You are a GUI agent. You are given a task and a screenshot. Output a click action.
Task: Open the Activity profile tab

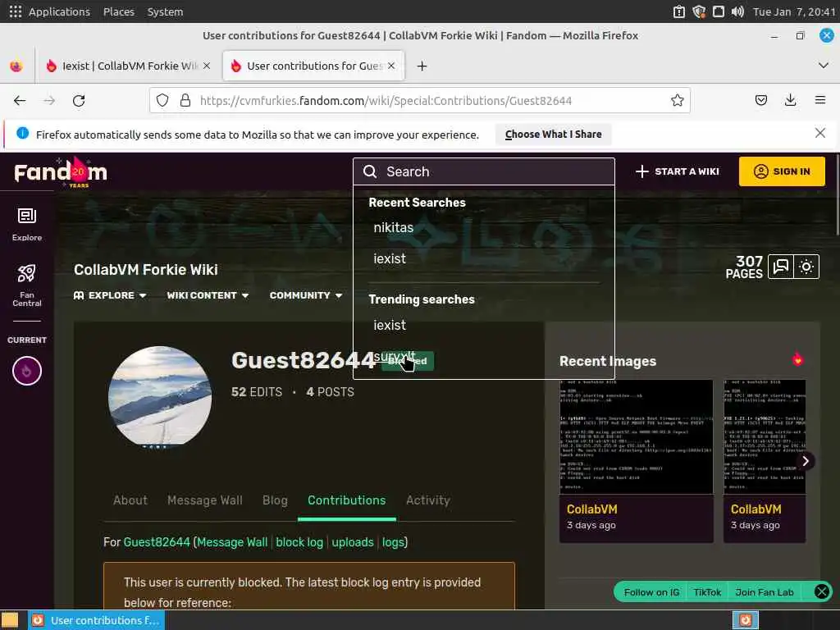tap(427, 500)
